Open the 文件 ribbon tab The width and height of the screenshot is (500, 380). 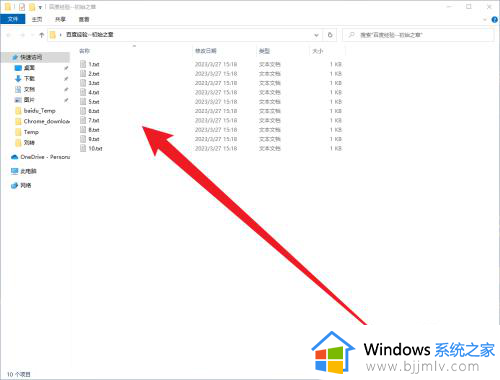(13, 19)
